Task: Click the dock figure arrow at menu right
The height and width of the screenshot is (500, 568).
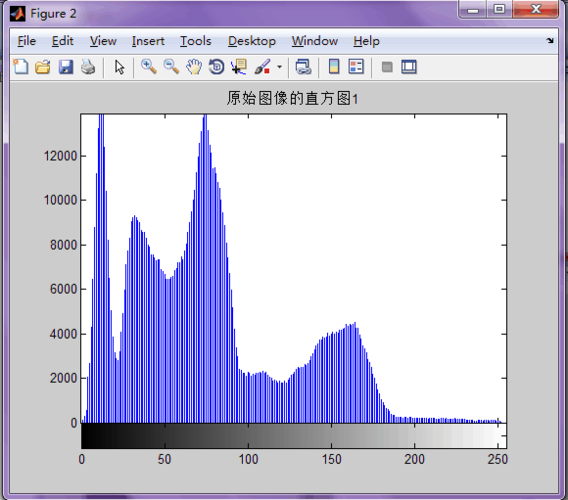Action: (x=550, y=41)
